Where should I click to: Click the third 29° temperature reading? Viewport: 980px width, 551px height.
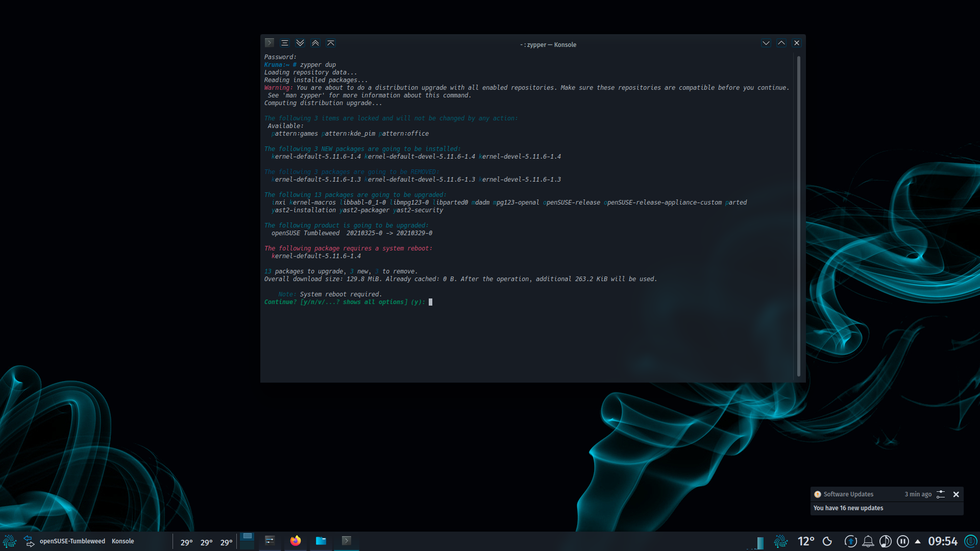pos(226,542)
